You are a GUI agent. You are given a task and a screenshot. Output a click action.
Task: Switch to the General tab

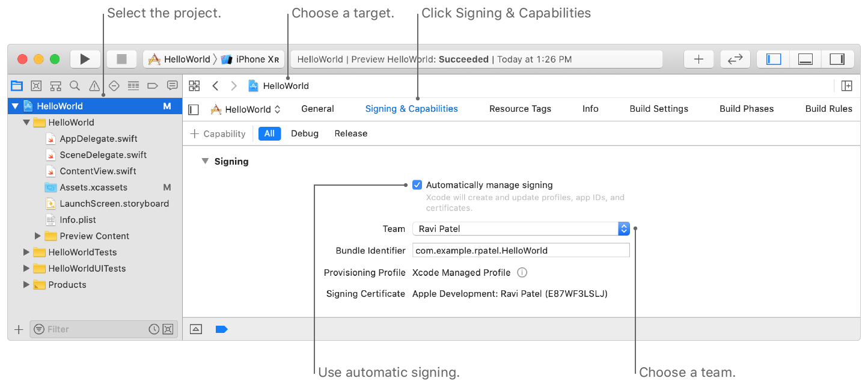point(317,109)
